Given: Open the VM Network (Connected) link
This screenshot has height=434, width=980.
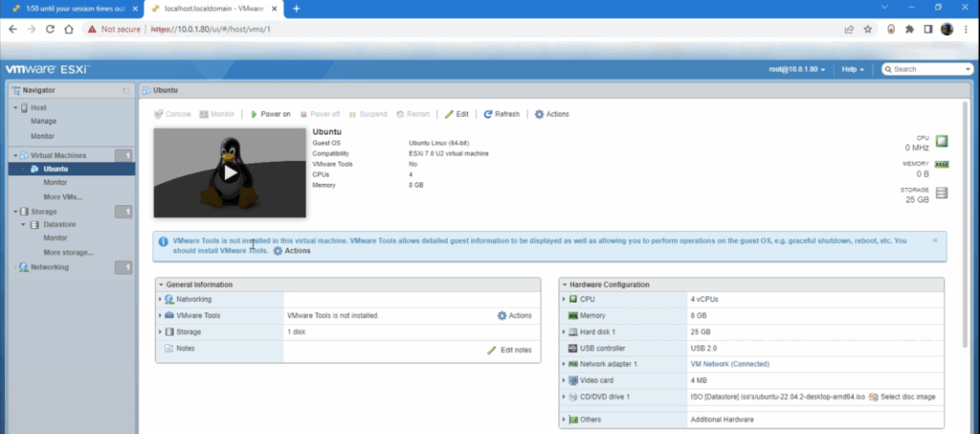Looking at the screenshot, I should [730, 364].
